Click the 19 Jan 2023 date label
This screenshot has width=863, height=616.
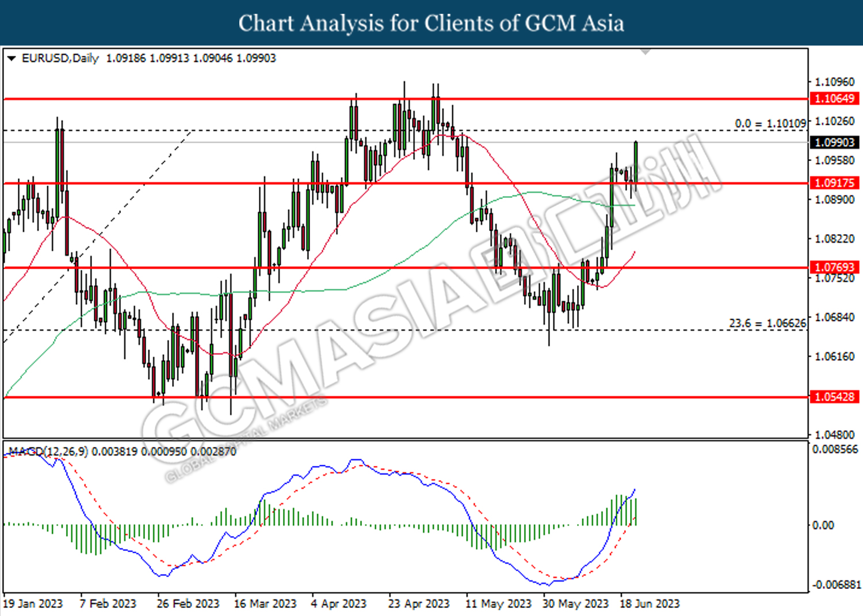coord(33,603)
